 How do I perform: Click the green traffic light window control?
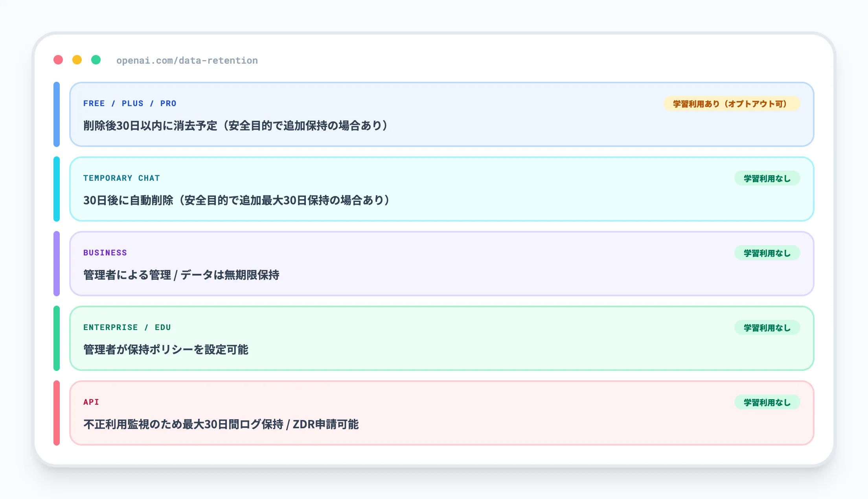[96, 60]
